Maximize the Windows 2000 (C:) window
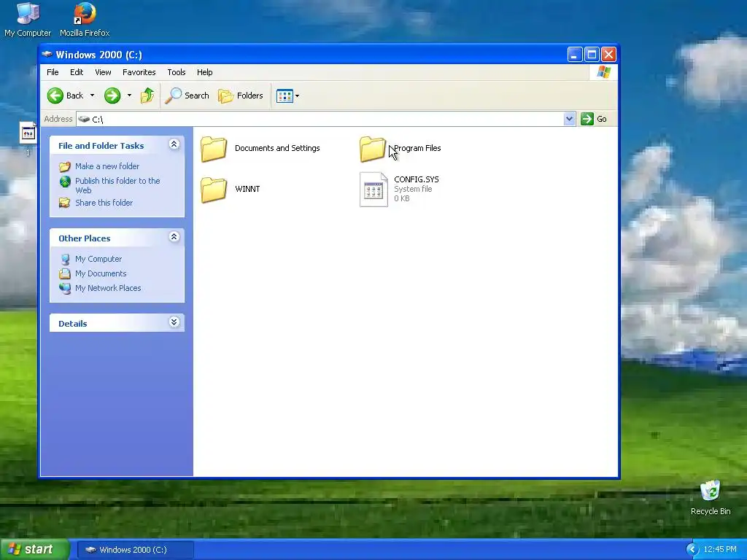The width and height of the screenshot is (747, 560). (x=592, y=55)
